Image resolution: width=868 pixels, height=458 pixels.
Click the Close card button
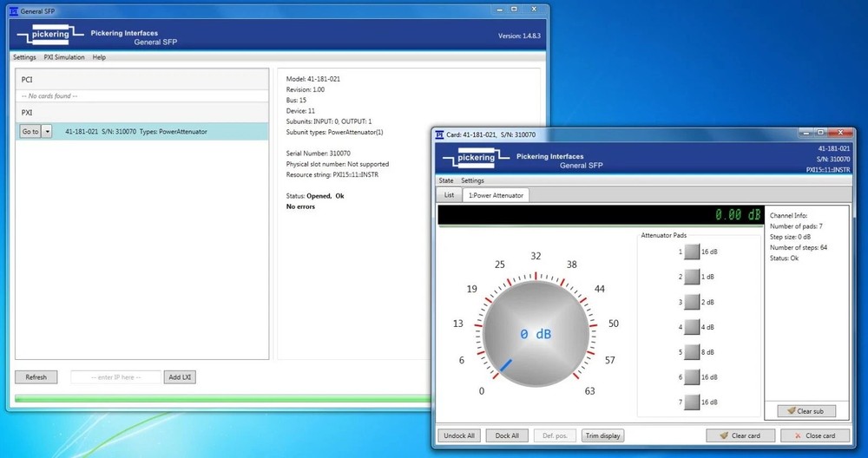815,435
